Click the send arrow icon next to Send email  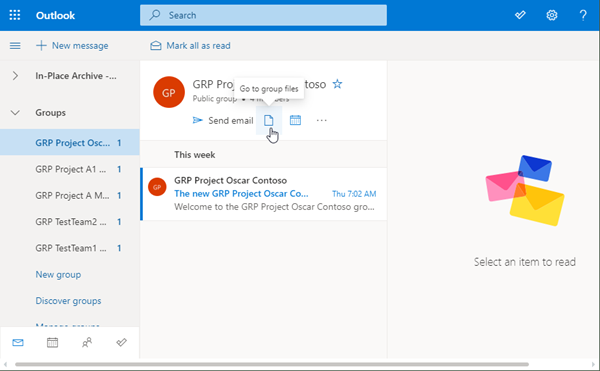[x=197, y=120]
